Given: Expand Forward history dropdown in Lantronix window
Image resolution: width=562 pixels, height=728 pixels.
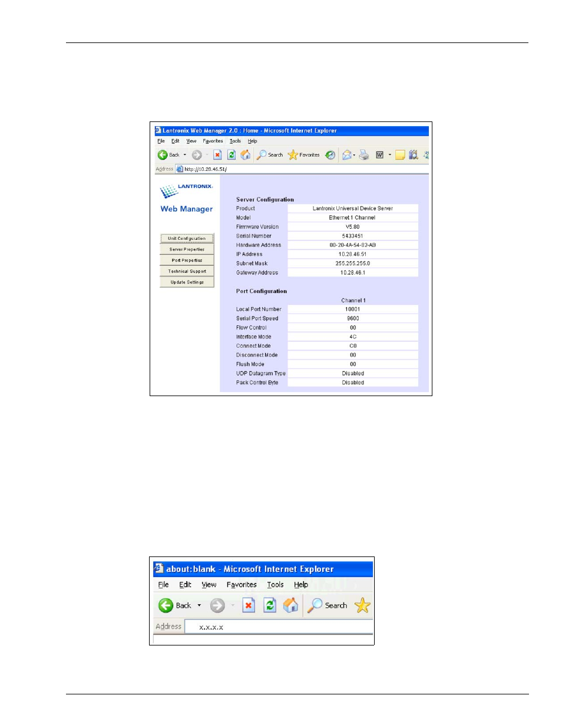Looking at the screenshot, I should [207, 155].
